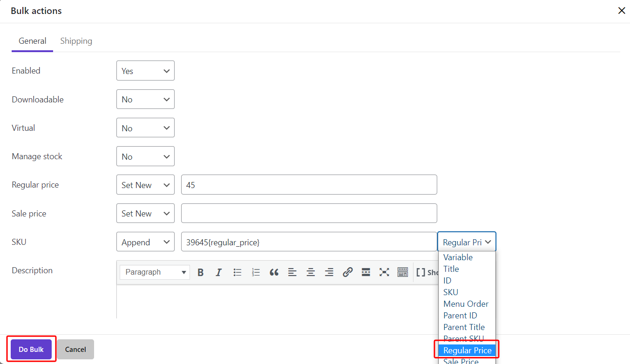Open the Enabled dropdown set to Yes
630x364 pixels.
(x=145, y=71)
